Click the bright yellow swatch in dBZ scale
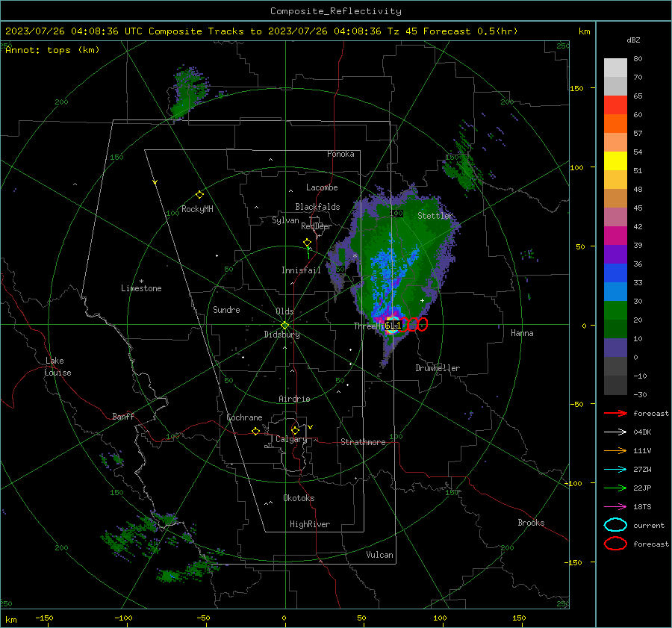This screenshot has height=628, width=672. [x=615, y=161]
